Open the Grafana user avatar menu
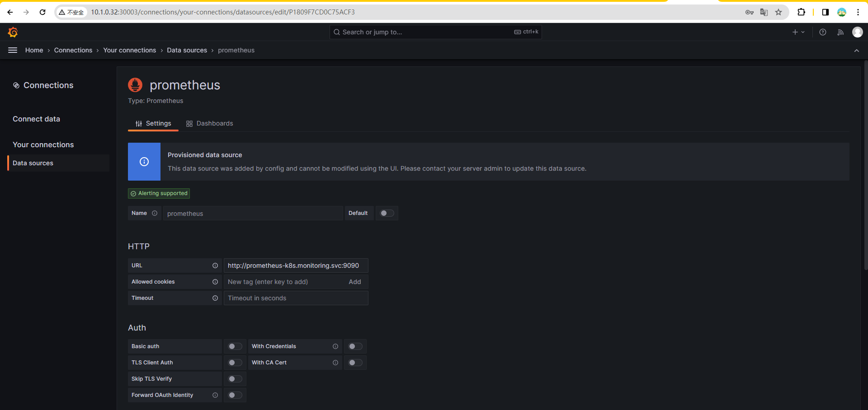Image resolution: width=868 pixels, height=410 pixels. pos(858,32)
